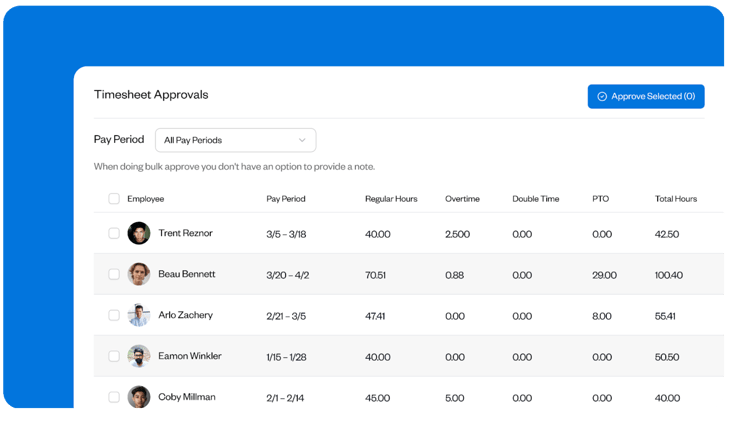750x421 pixels.
Task: Open Beau Bennett's profile picture
Action: pyautogui.click(x=139, y=274)
